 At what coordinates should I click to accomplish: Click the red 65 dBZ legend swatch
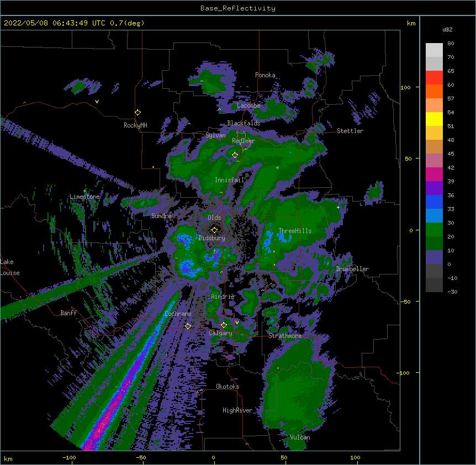click(x=434, y=77)
